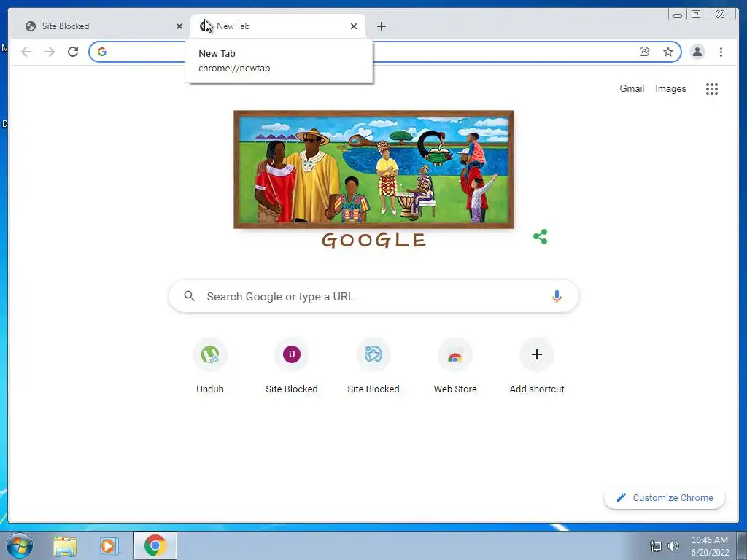Open the Google apps grid
Image resolution: width=747 pixels, height=560 pixels.
point(712,88)
